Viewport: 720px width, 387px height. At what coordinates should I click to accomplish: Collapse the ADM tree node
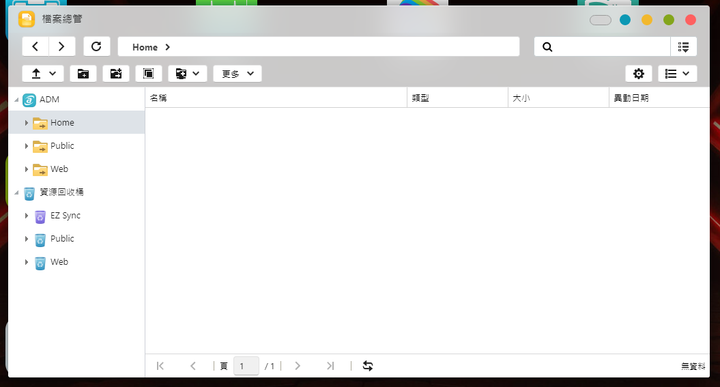[x=17, y=100]
